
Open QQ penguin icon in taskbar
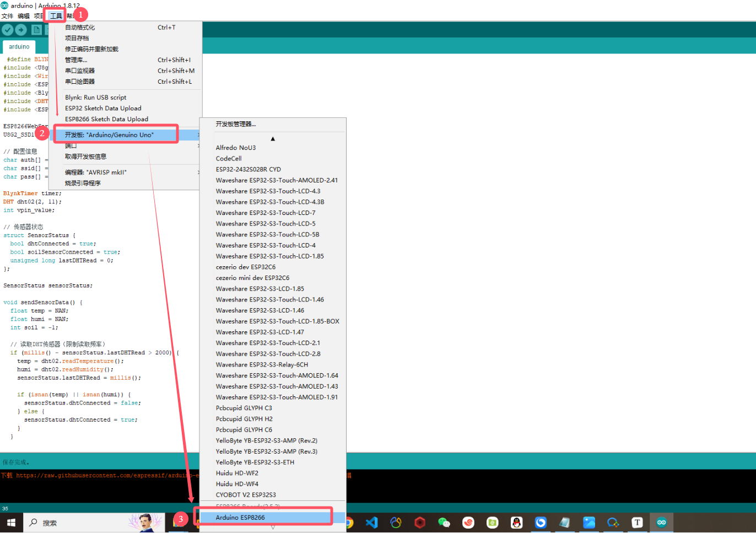(516, 523)
